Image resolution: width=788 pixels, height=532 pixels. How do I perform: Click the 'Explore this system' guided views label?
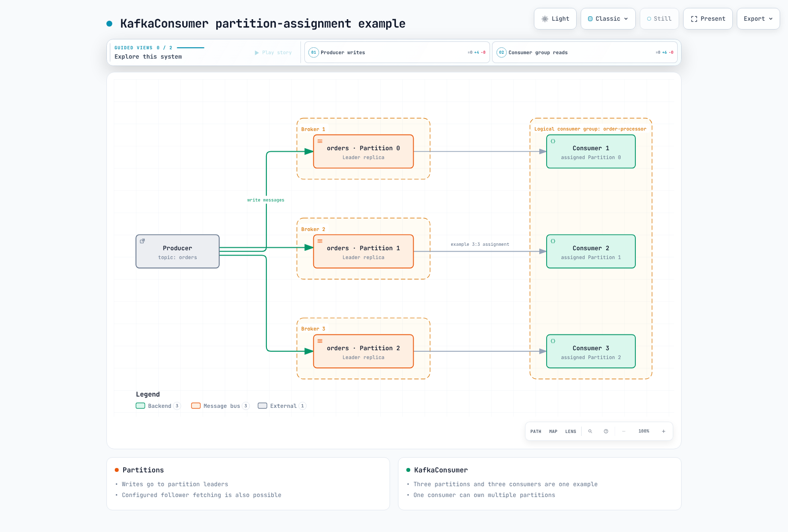click(x=148, y=57)
